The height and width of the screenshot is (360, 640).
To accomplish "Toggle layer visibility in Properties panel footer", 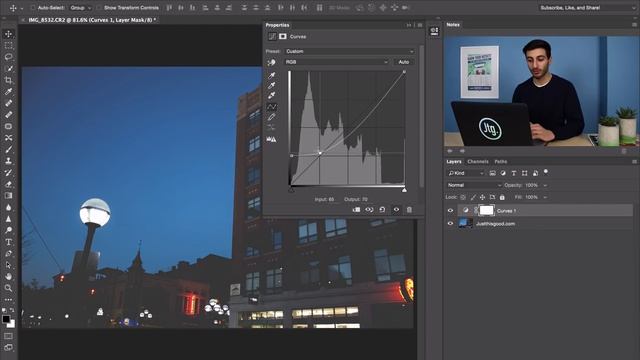I will [x=396, y=209].
